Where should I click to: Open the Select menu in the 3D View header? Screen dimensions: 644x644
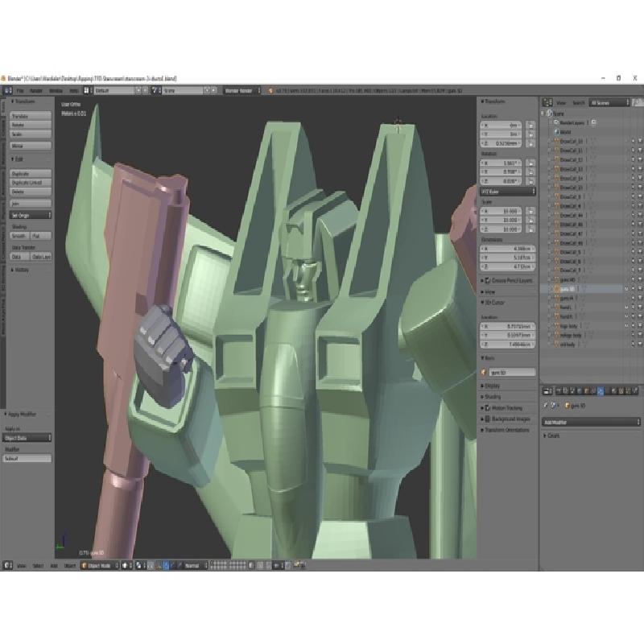[38, 566]
